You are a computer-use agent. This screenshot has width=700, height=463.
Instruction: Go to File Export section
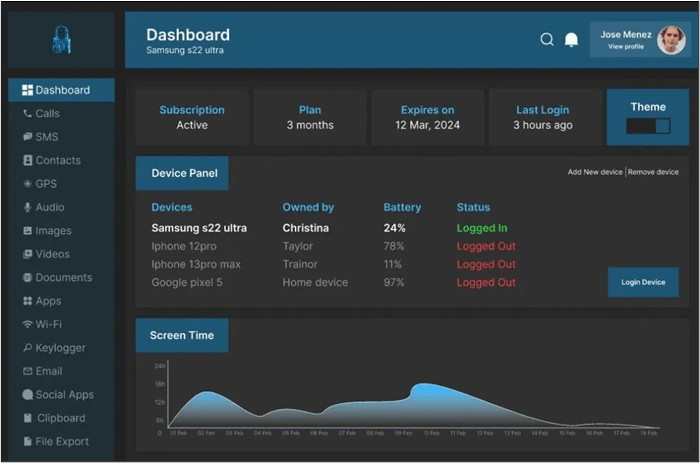tap(62, 442)
